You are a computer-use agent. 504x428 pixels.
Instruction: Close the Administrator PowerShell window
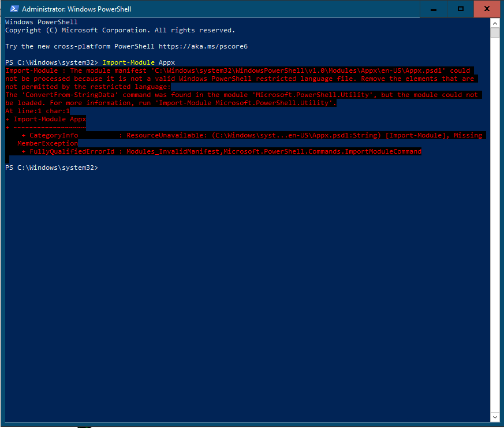point(487,9)
